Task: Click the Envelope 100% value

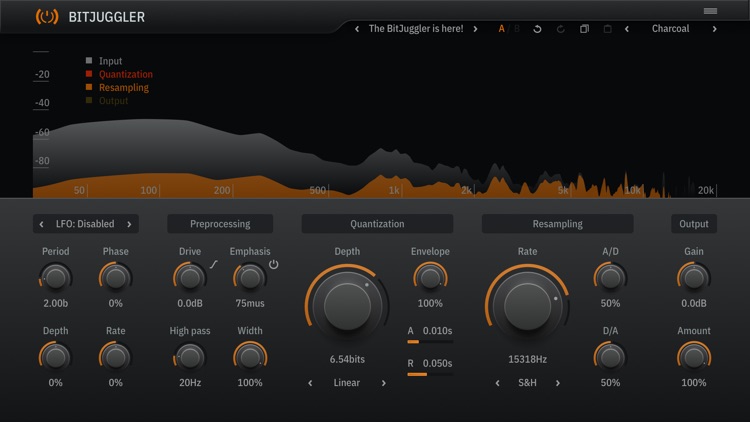Action: tap(430, 303)
